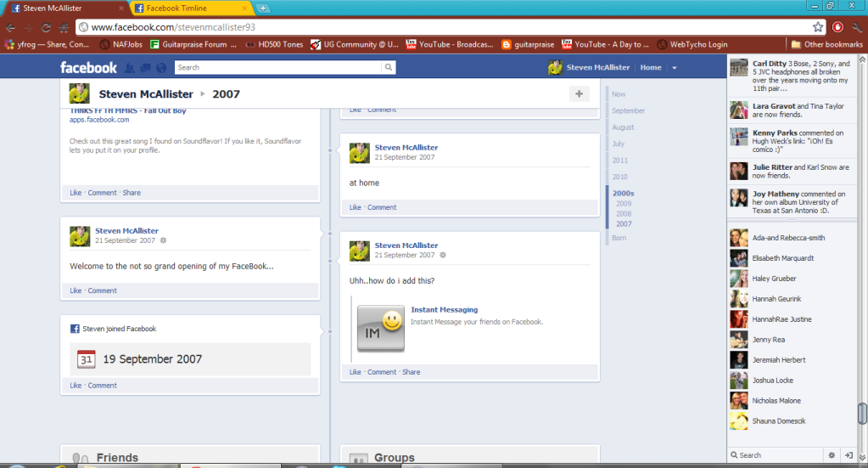Share the Instant Messaging post
Screen dimensions: 868x468
[411, 372]
